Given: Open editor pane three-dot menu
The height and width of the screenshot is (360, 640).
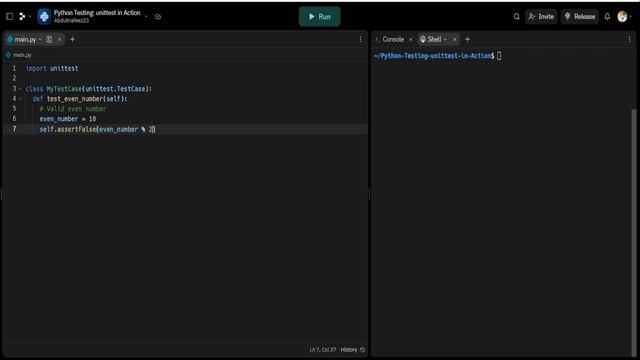Looking at the screenshot, I should [x=360, y=39].
